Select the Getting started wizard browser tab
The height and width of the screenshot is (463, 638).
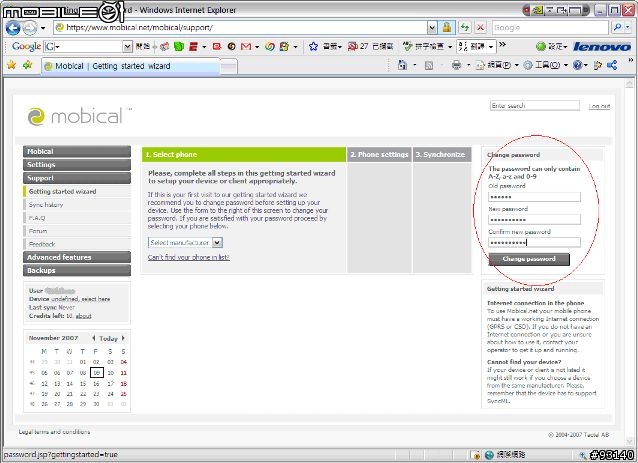point(130,66)
